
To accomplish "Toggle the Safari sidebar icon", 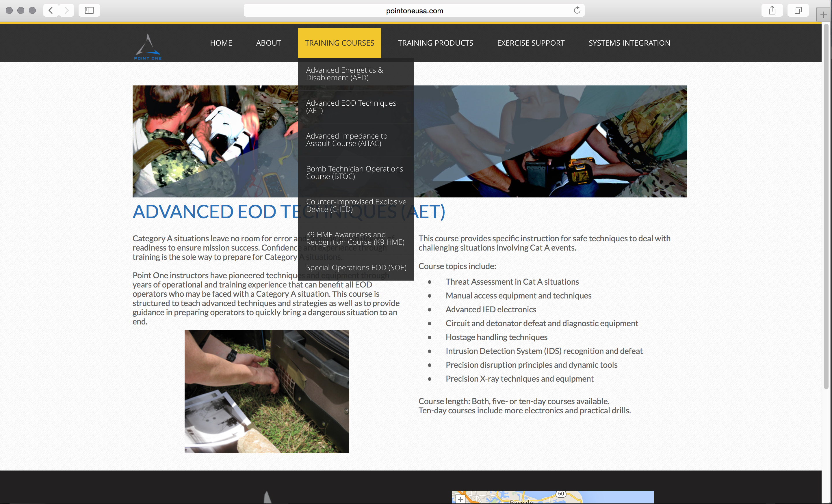I will [x=89, y=10].
